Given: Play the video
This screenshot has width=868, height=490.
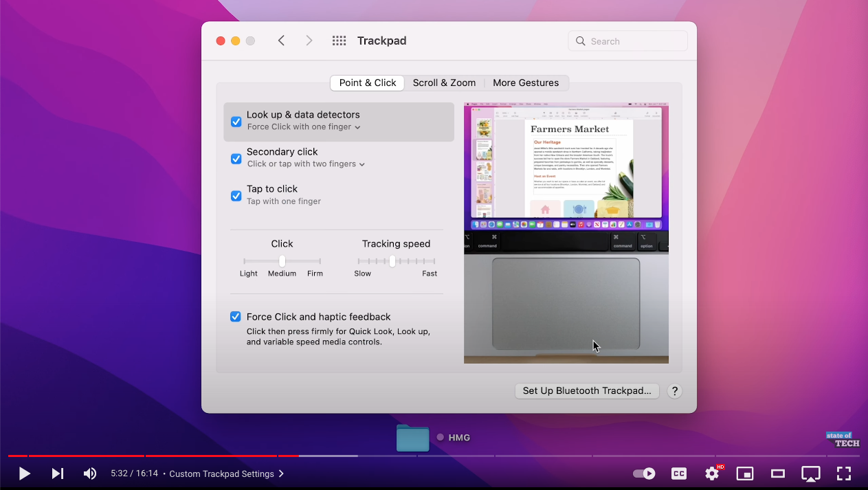Looking at the screenshot, I should (24, 474).
